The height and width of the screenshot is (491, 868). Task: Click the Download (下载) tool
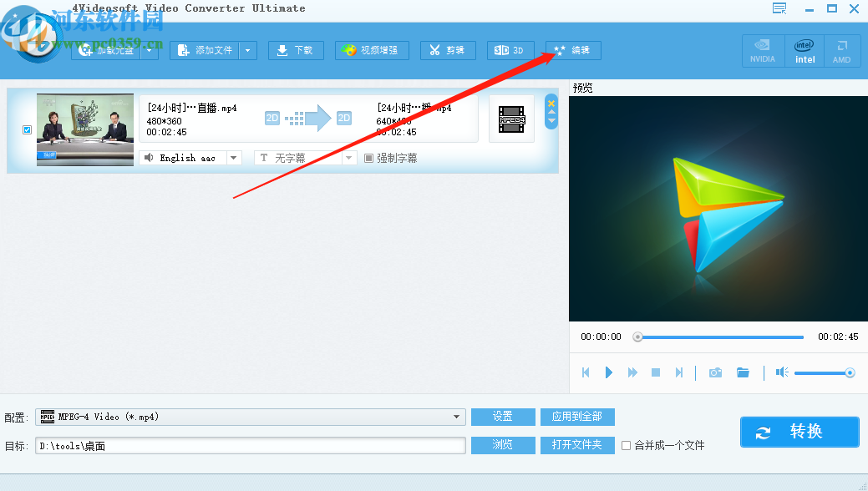tap(295, 50)
